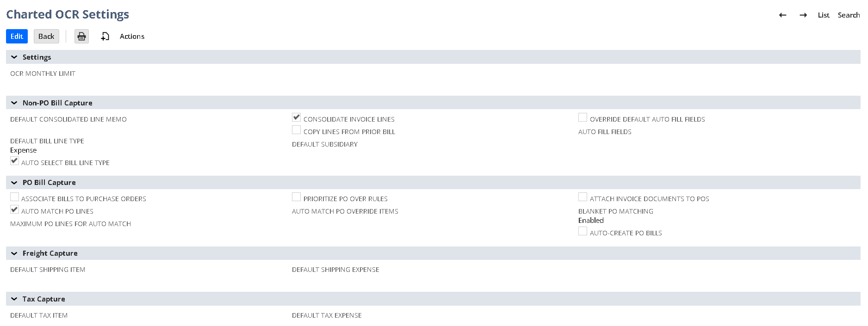Open the Actions menu
The width and height of the screenshot is (868, 326).
coord(132,37)
